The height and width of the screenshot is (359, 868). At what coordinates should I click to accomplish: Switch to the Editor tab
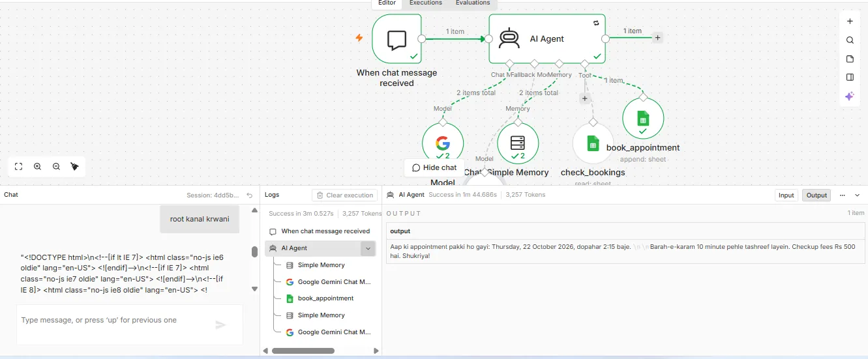[387, 3]
